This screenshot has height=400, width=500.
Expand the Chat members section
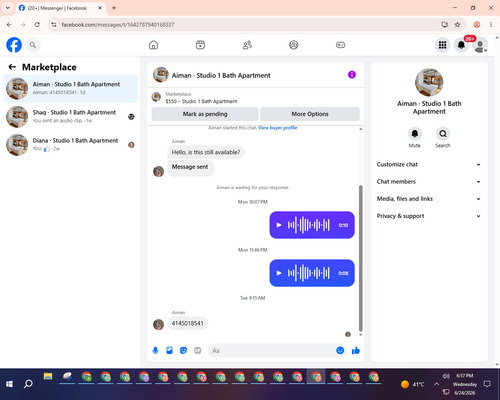pyautogui.click(x=429, y=182)
